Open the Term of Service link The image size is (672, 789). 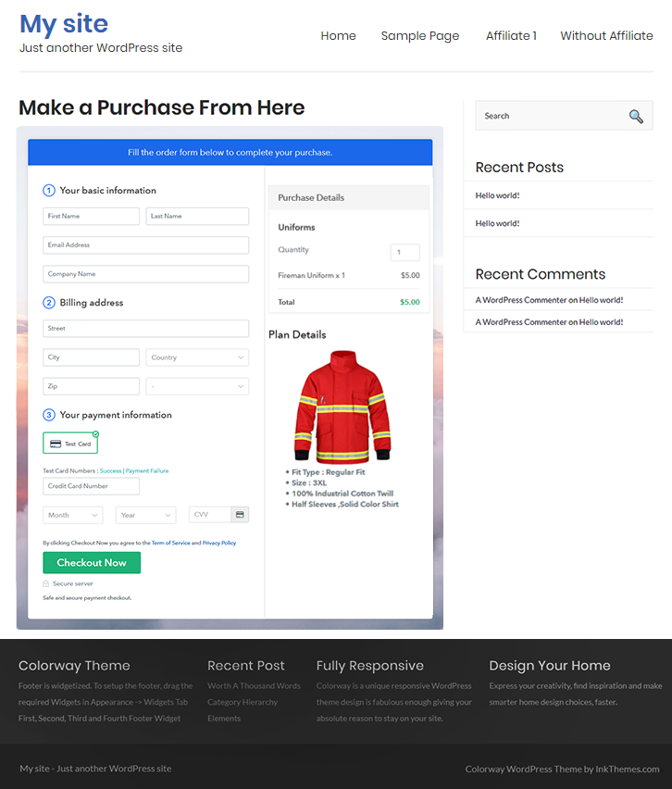171,543
